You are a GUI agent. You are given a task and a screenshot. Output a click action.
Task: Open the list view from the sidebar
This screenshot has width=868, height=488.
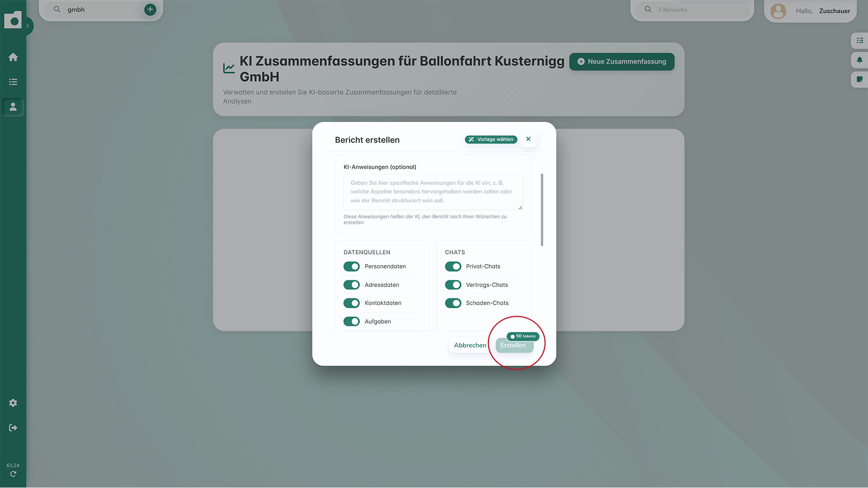coord(13,81)
